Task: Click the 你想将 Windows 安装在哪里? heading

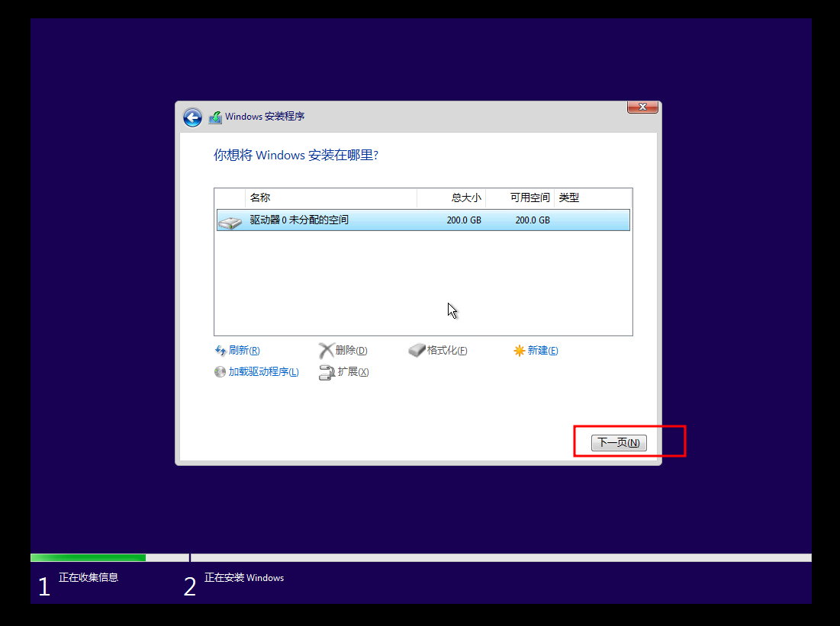Action: 296,156
